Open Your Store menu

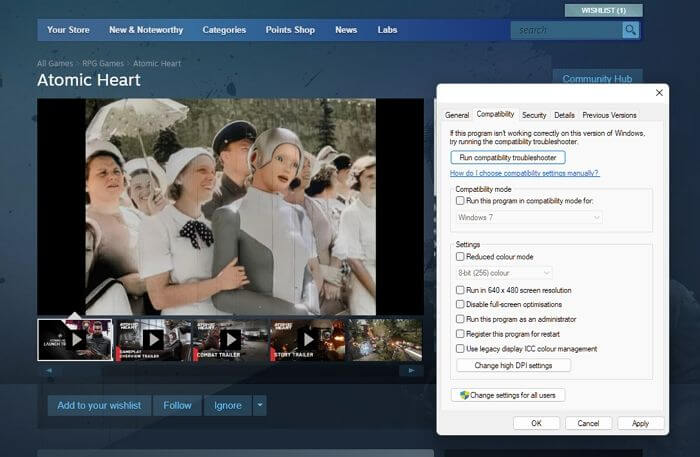68,30
